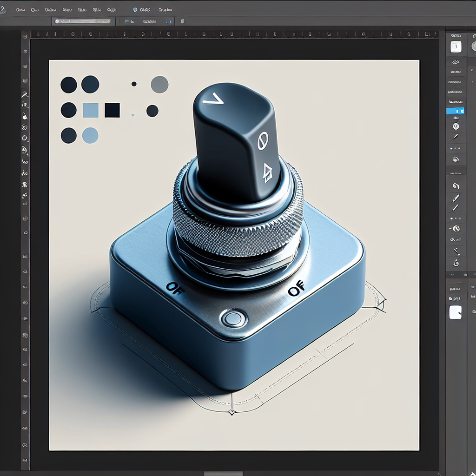476x476 pixels.
Task: Click the diagonal brush icon below the blue row
Action: point(456,137)
